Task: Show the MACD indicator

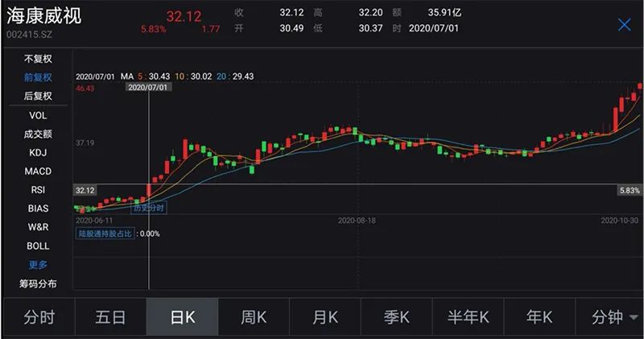Action: pyautogui.click(x=38, y=171)
